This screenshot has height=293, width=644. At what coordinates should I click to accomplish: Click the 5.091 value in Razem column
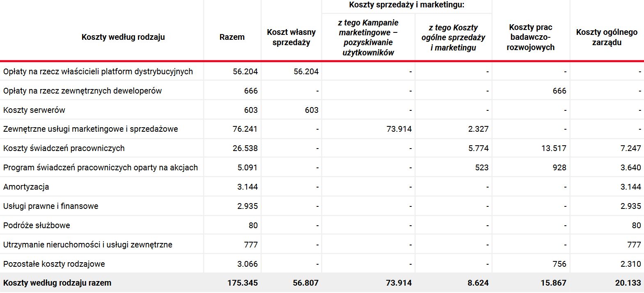[x=248, y=167]
